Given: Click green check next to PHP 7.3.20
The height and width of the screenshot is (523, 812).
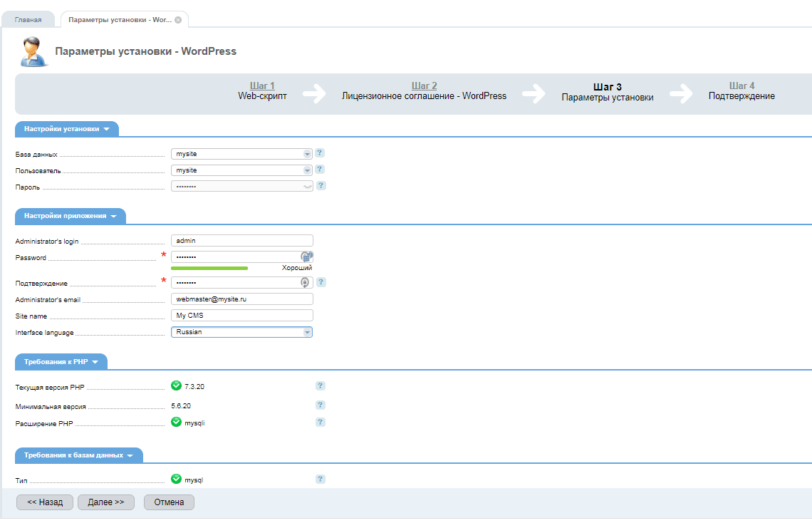Looking at the screenshot, I should pyautogui.click(x=176, y=385).
